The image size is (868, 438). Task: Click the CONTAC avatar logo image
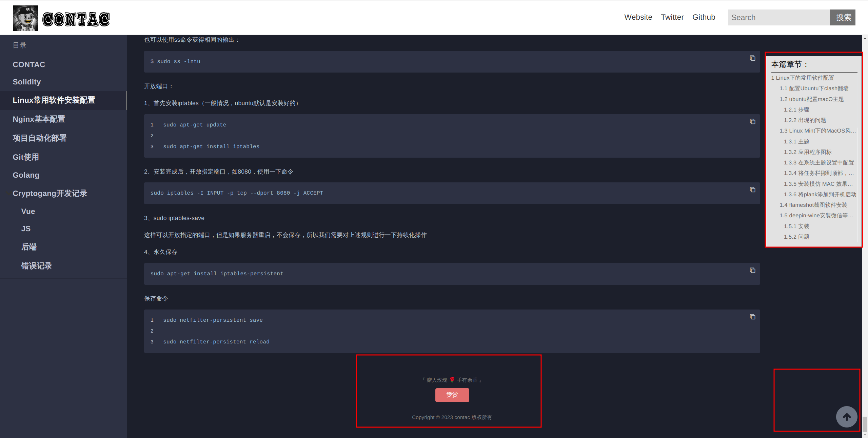click(x=25, y=18)
